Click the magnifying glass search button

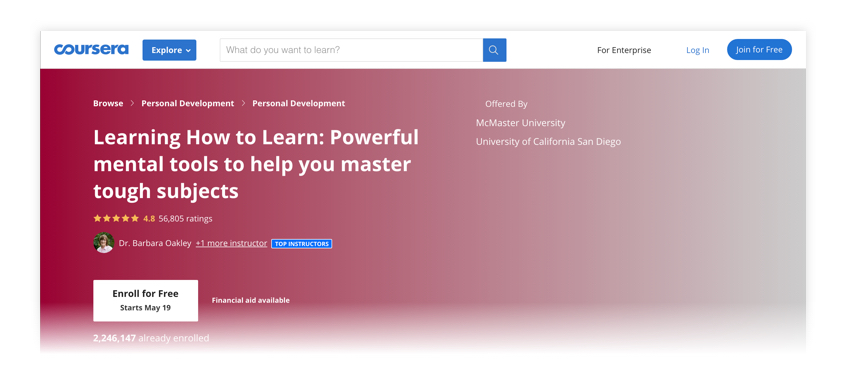(x=494, y=50)
